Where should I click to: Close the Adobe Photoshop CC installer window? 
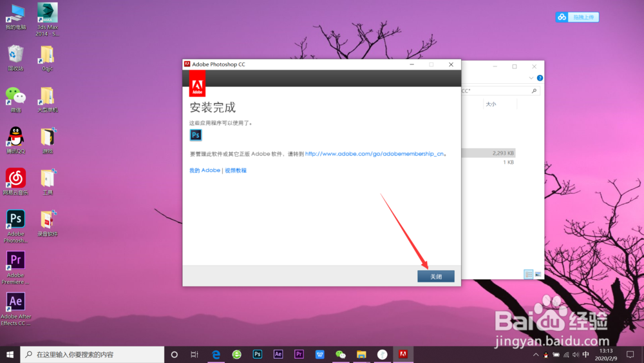[451, 64]
